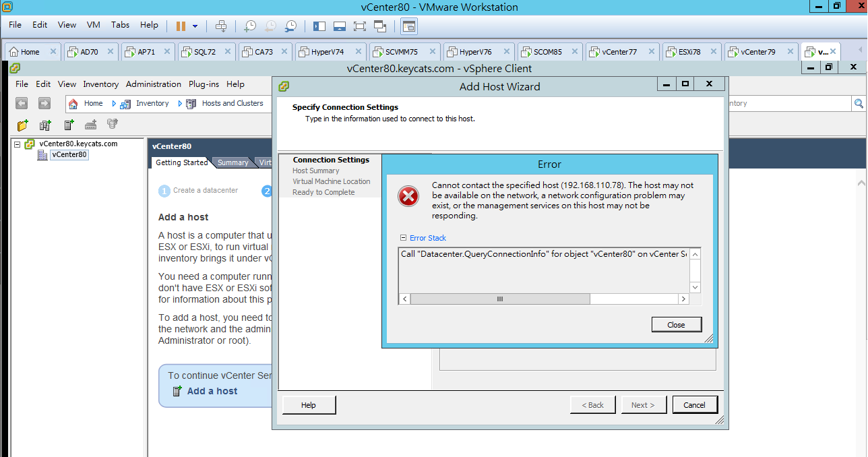Image resolution: width=868 pixels, height=457 pixels.
Task: Open the Workstation Home tab
Action: tap(30, 52)
